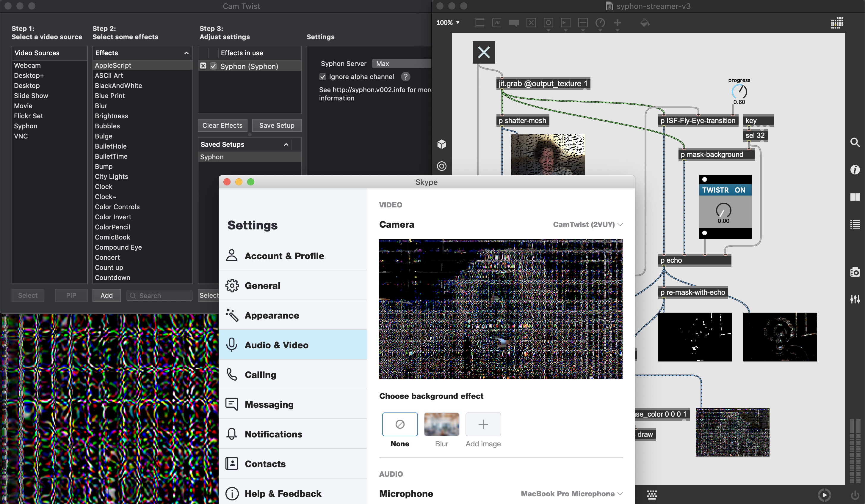This screenshot has height=504, width=865.
Task: Select ASCII Art in Effects list
Action: [x=142, y=75]
